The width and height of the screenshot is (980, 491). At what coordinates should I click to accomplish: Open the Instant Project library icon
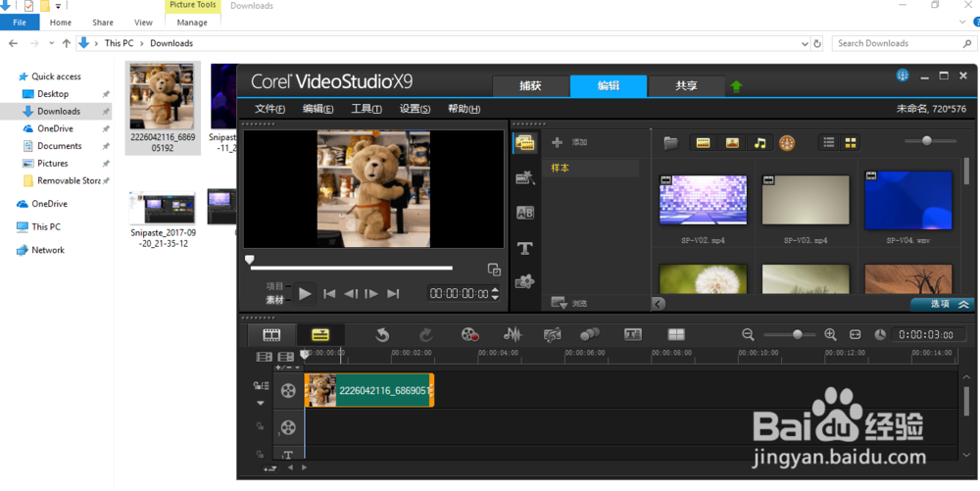click(x=524, y=178)
